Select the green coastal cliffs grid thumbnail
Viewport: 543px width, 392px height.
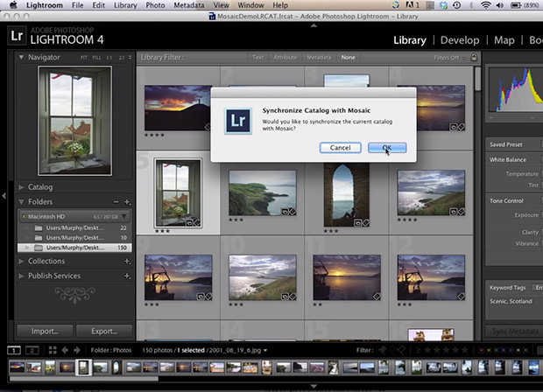[x=263, y=192]
